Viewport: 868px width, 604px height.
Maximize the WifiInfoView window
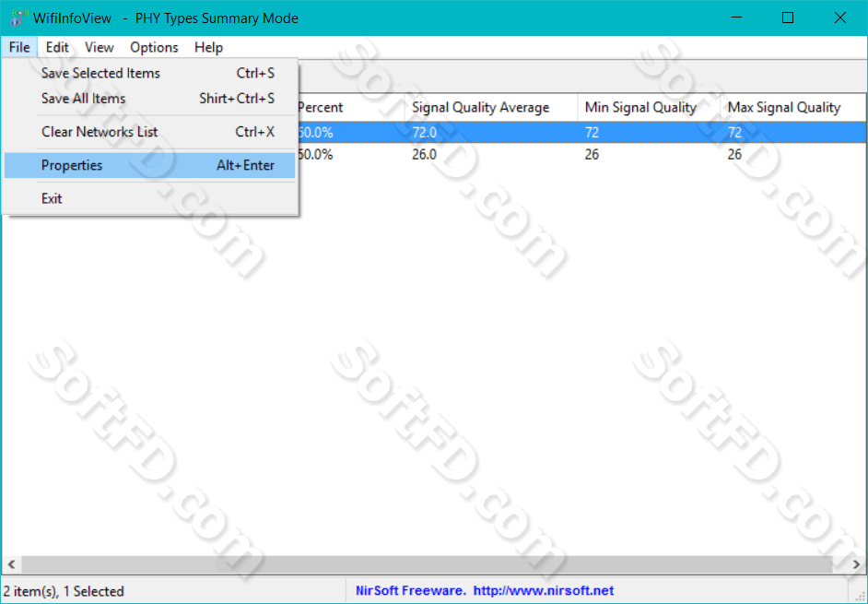[788, 18]
